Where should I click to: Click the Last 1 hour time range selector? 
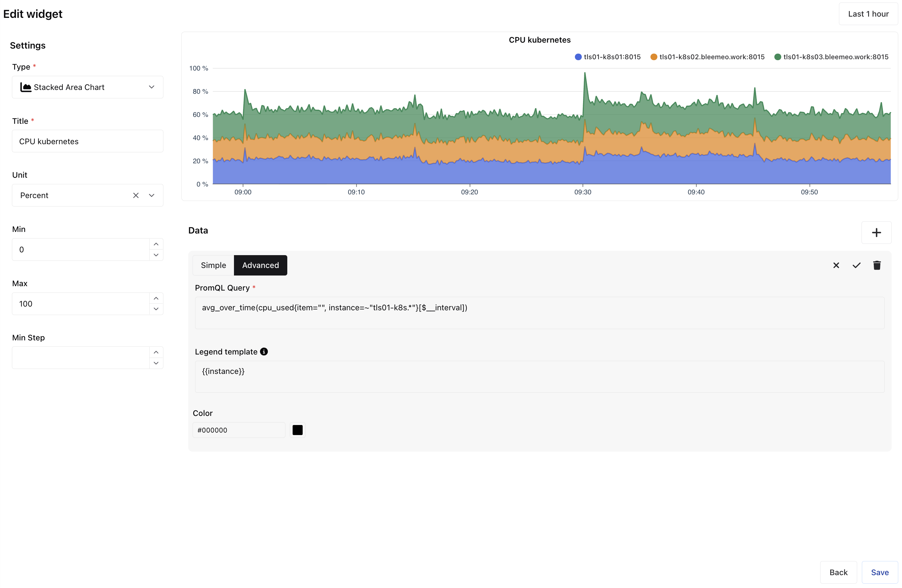(x=868, y=14)
